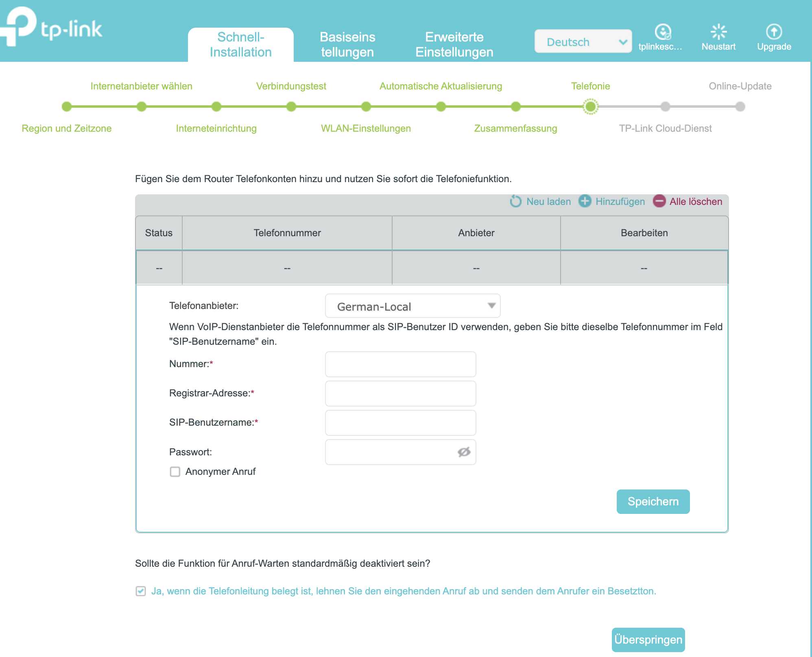Click the Neustart reboot icon
Viewport: 812px width, 657px height.
[x=718, y=32]
